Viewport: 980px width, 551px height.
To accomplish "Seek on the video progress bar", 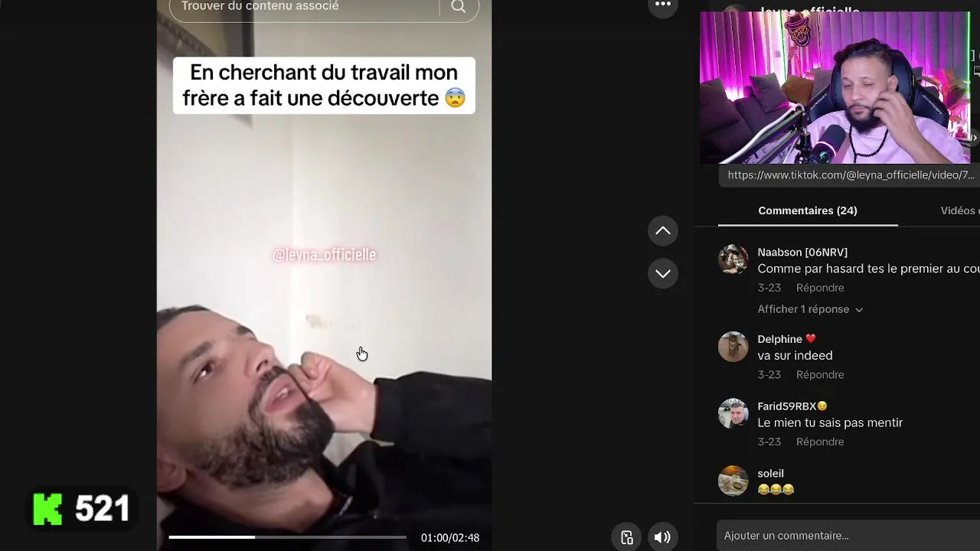I will click(x=287, y=537).
